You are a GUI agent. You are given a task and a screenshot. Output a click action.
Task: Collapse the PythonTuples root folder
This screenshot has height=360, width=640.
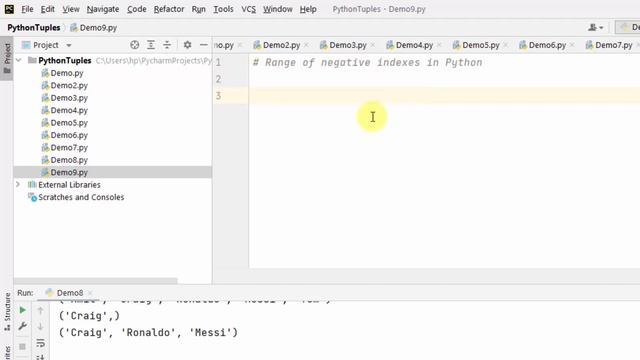click(x=18, y=60)
